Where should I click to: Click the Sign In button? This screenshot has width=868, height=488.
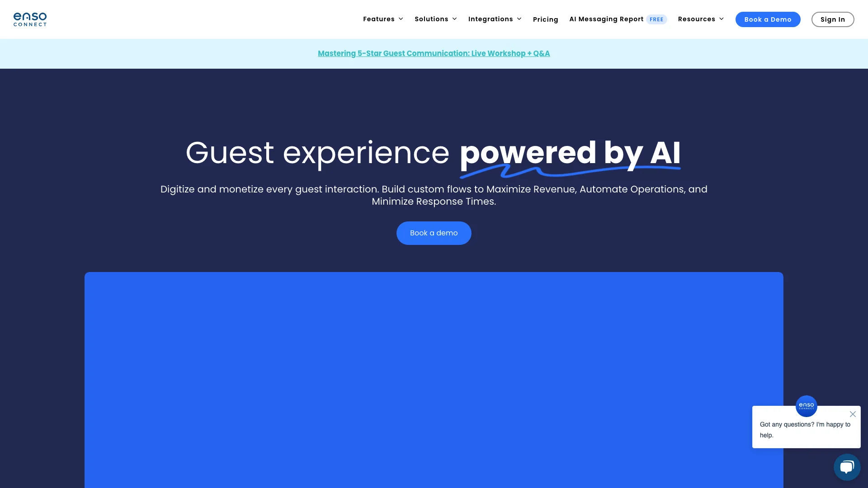[832, 19]
